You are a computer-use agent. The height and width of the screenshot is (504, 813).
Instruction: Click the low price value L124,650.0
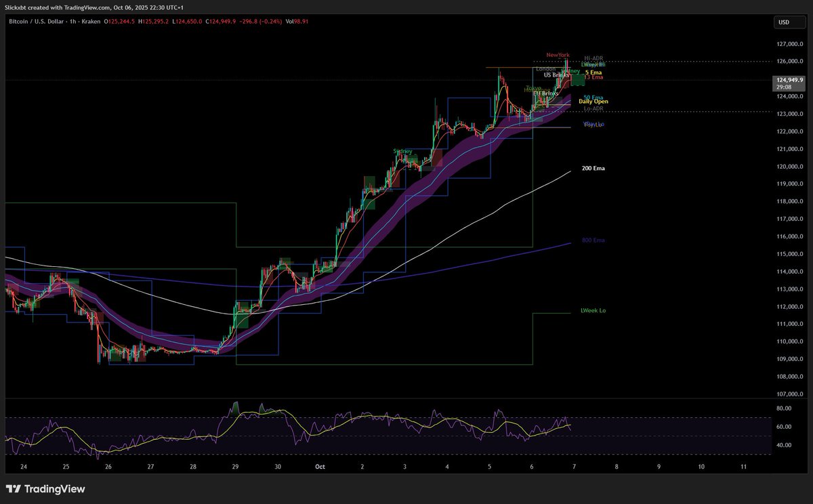[187, 22]
